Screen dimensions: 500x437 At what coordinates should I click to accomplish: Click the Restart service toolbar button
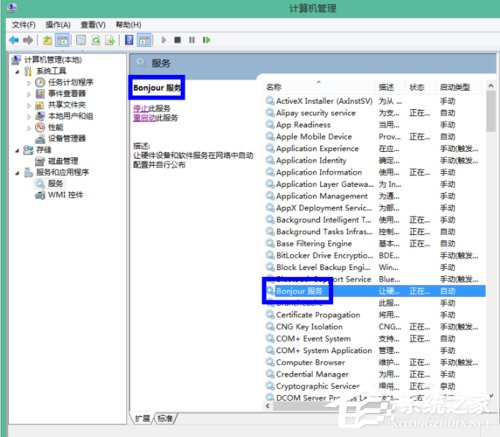[x=207, y=40]
